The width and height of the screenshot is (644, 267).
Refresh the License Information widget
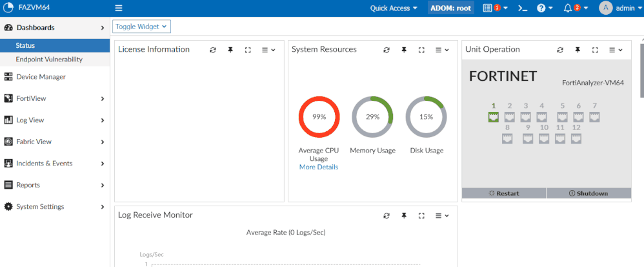(213, 50)
